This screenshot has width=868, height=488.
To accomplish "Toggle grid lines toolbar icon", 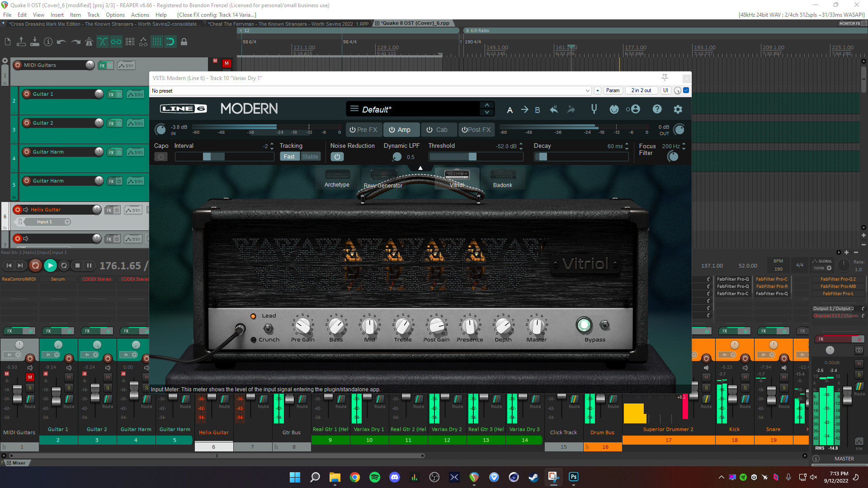I will click(157, 42).
